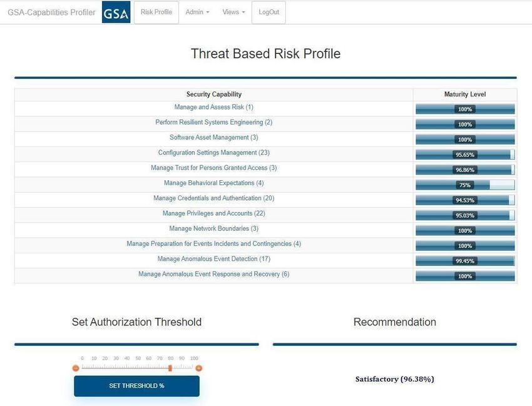This screenshot has width=532, height=406.
Task: Click the 96.86% maturity progress bar
Action: [x=465, y=170]
